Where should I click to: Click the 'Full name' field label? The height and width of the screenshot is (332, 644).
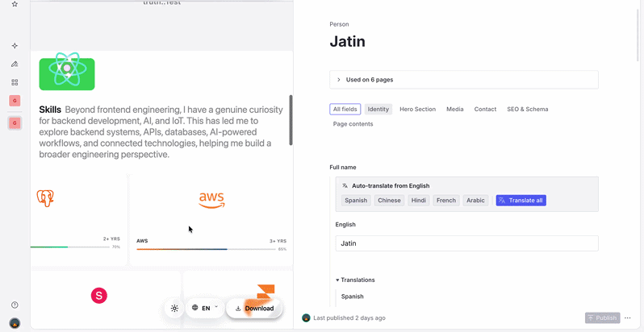click(343, 168)
